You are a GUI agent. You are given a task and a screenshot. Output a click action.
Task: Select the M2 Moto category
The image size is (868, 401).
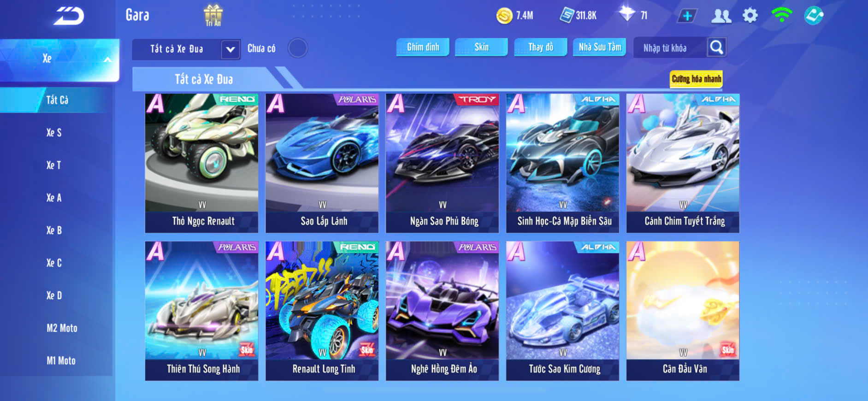click(x=62, y=328)
